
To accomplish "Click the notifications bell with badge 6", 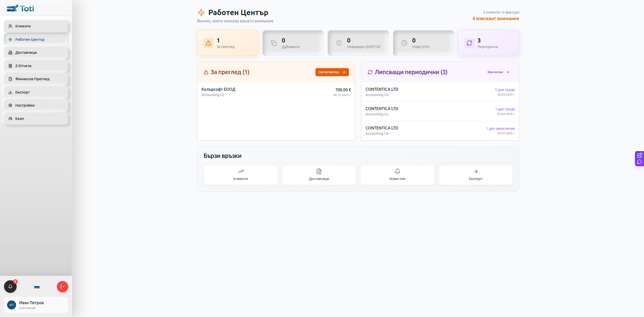I will pyautogui.click(x=10, y=287).
